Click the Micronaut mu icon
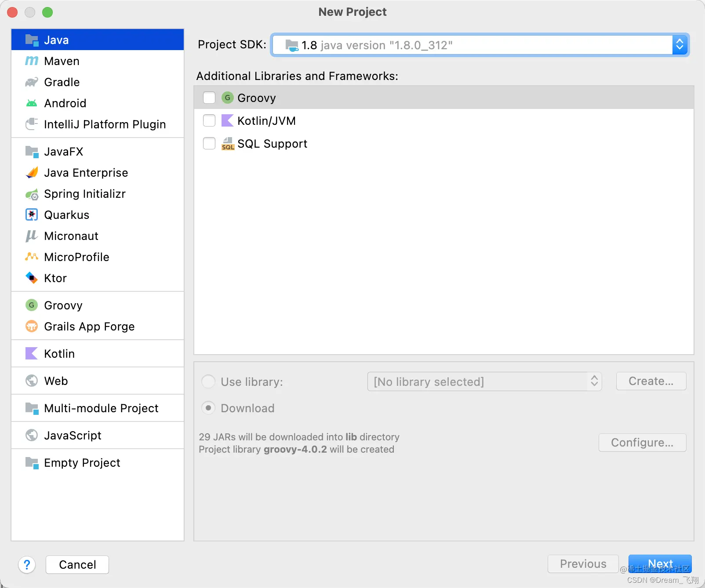This screenshot has height=588, width=705. pyautogui.click(x=32, y=236)
